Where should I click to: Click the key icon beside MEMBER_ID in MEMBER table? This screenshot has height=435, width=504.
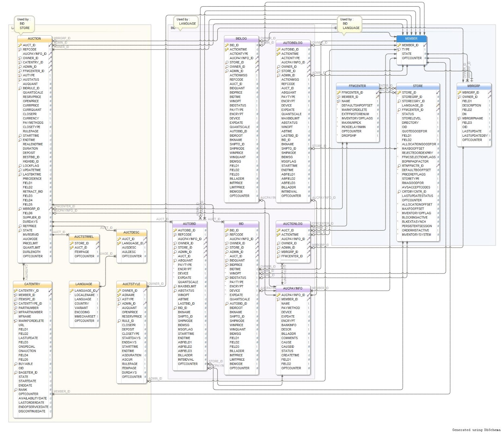pos(399,45)
